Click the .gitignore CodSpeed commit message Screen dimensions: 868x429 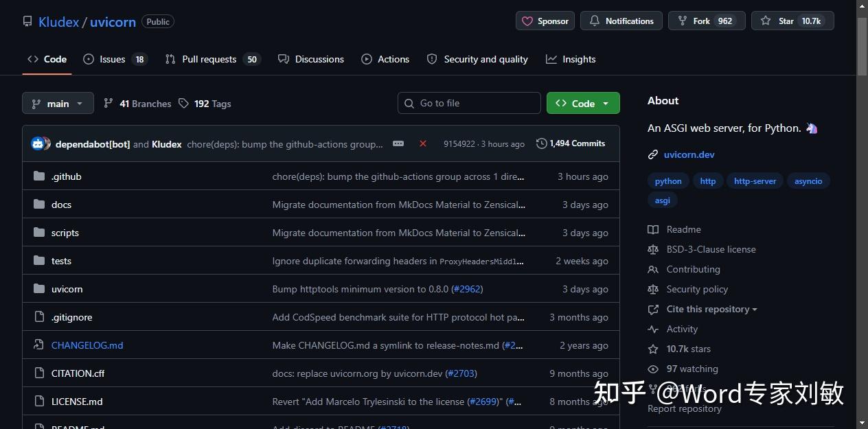pos(398,317)
